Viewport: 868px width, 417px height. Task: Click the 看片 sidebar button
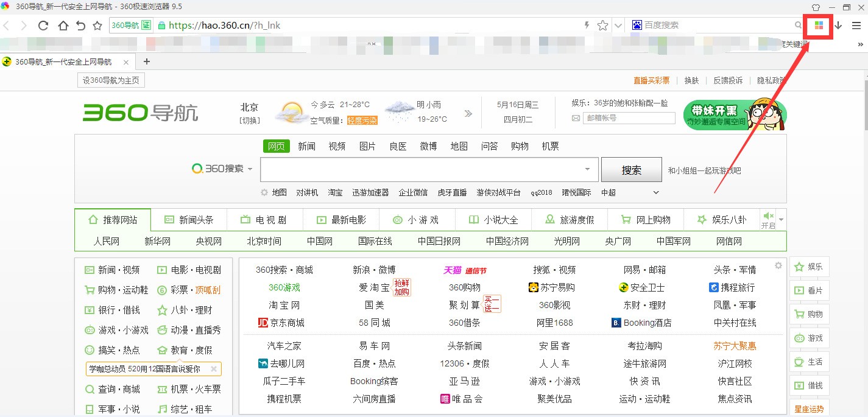pyautogui.click(x=809, y=290)
